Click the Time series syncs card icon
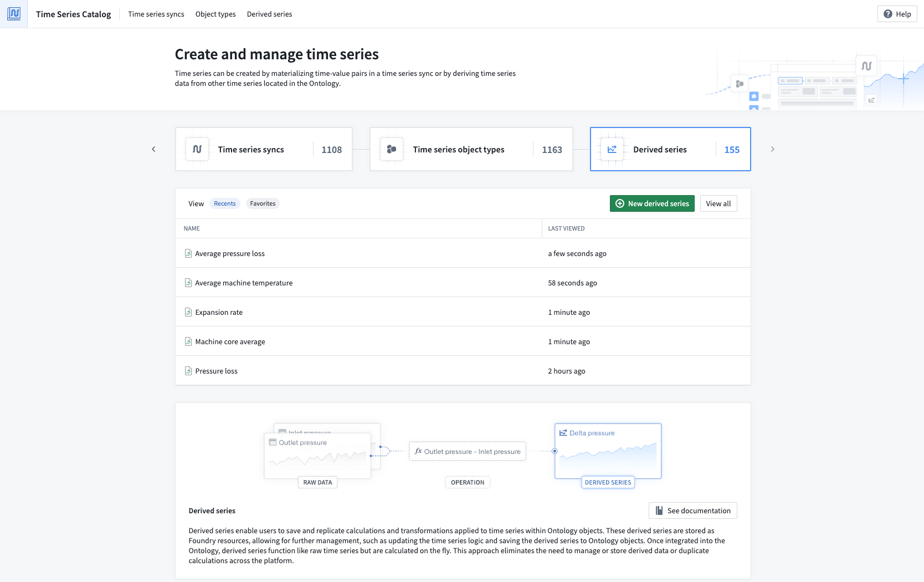Viewport: 924px width, 582px height. click(x=197, y=149)
